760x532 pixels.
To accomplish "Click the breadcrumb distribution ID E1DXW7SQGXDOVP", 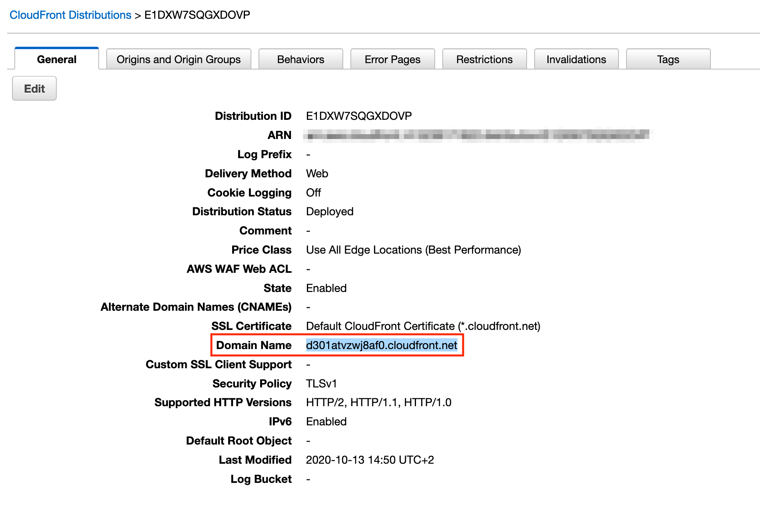I will (197, 15).
